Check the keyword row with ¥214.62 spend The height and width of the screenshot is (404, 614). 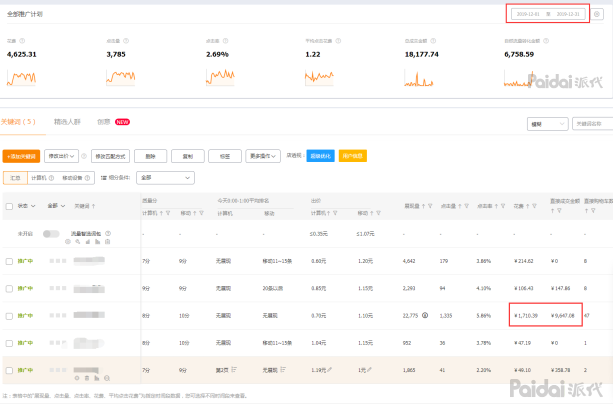coord(9,262)
